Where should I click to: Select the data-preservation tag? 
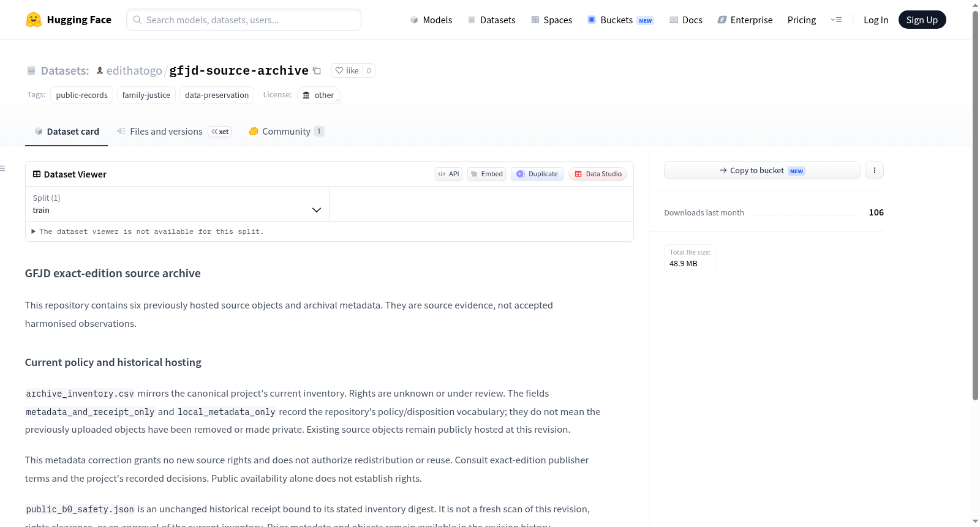(217, 95)
